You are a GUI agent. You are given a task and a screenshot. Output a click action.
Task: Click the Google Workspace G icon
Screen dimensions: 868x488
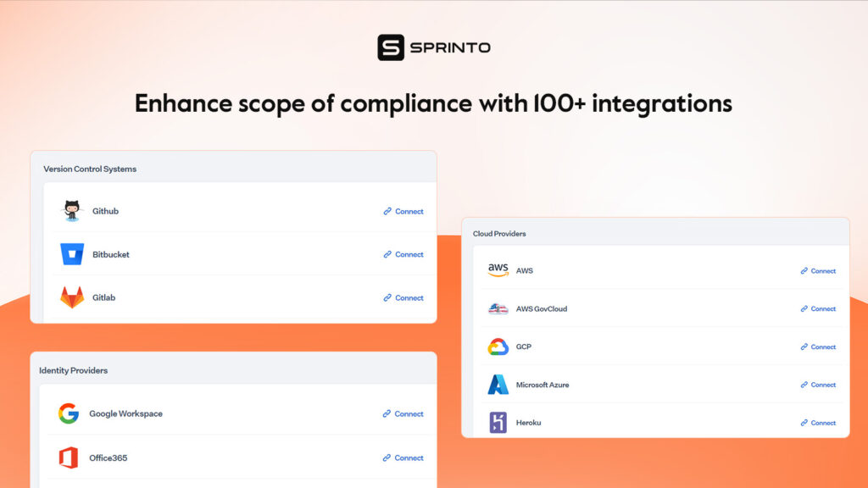(x=69, y=413)
